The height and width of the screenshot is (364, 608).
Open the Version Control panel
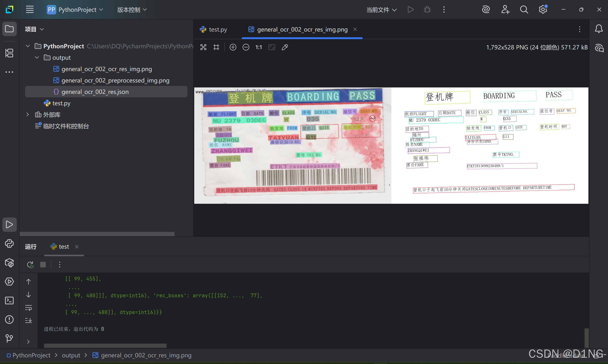(9, 339)
